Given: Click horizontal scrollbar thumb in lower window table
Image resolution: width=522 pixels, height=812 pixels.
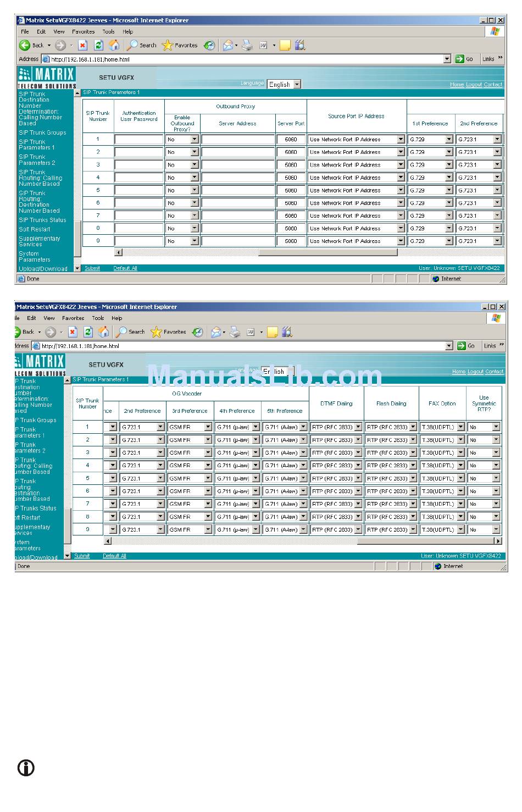Looking at the screenshot, I should point(426,541).
